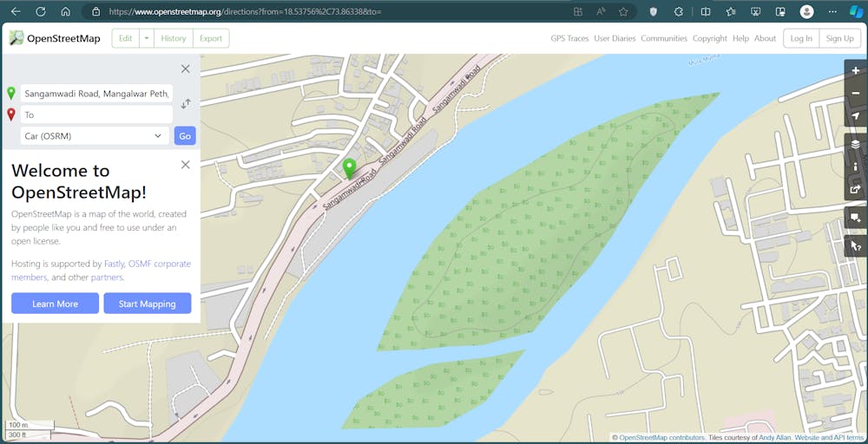The width and height of the screenshot is (868, 444).
Task: Open the browser home page
Action: point(65,11)
